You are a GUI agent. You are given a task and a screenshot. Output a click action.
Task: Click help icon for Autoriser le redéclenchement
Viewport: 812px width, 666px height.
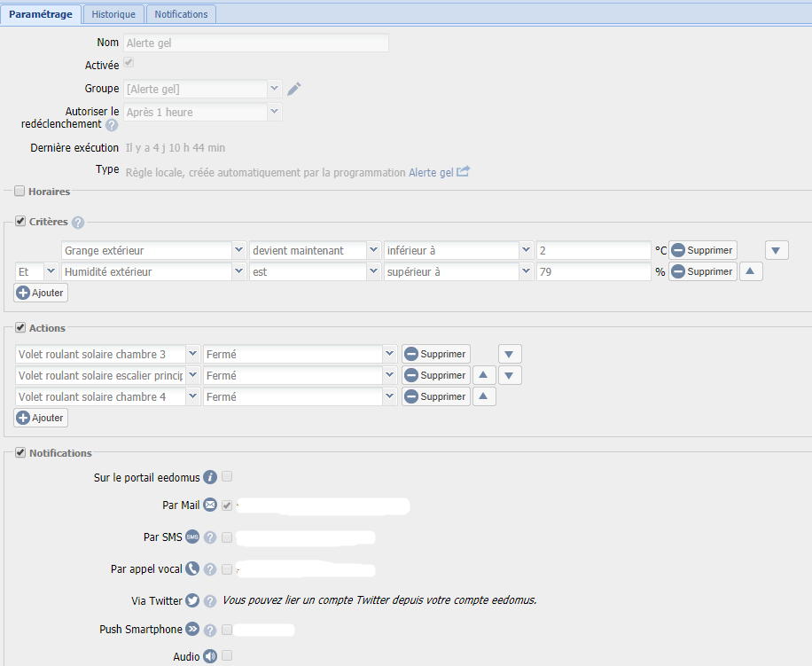pyautogui.click(x=112, y=125)
